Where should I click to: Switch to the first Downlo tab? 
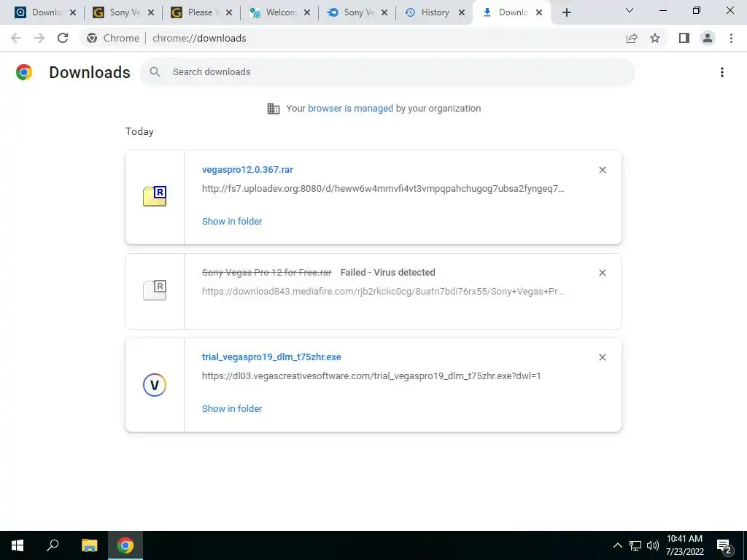38,12
